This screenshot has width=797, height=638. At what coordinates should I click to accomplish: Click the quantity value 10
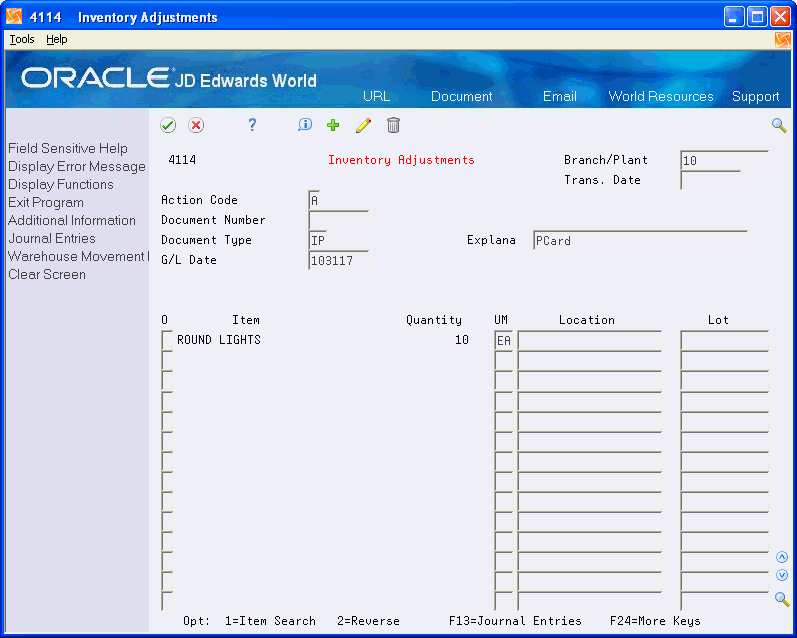coord(462,340)
